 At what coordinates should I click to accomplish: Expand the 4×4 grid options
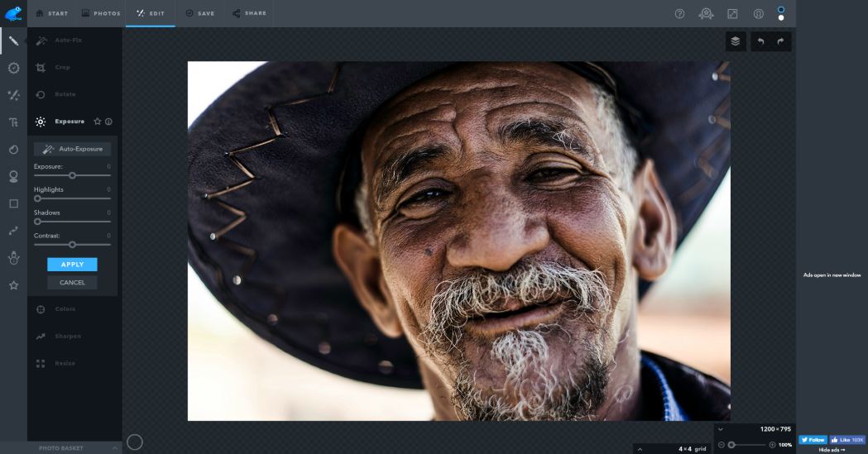639,448
